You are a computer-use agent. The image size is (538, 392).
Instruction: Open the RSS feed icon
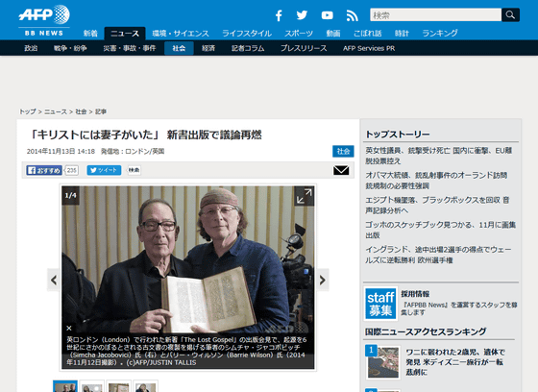point(352,15)
